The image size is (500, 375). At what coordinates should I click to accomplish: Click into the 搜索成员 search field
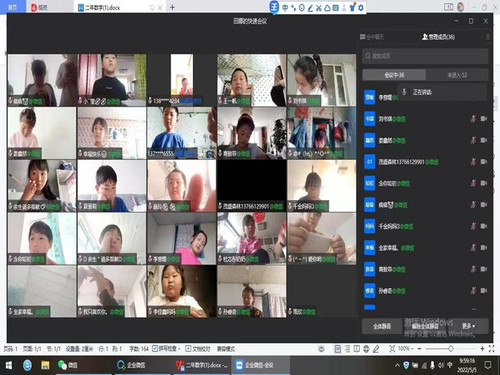(x=425, y=56)
